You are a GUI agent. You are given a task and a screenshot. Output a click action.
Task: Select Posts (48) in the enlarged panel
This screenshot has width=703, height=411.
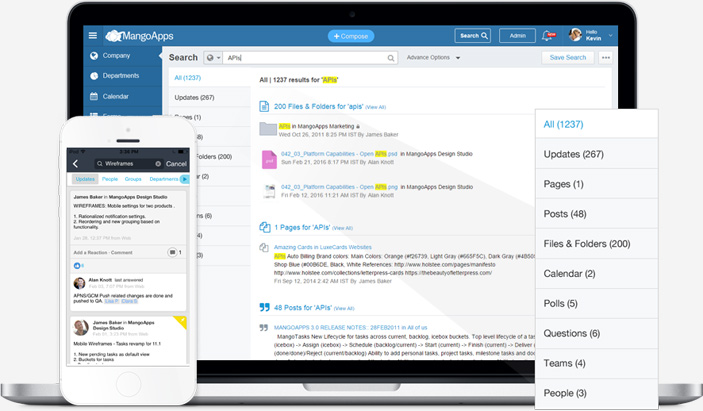coord(597,214)
